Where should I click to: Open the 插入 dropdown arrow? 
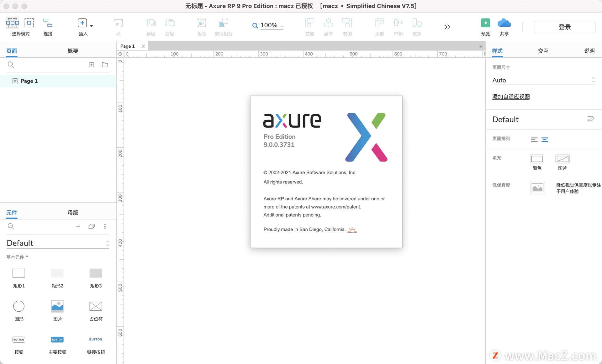(x=92, y=26)
